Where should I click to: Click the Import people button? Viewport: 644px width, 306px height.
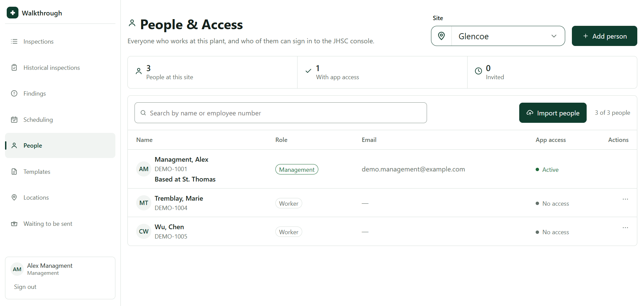(x=553, y=113)
